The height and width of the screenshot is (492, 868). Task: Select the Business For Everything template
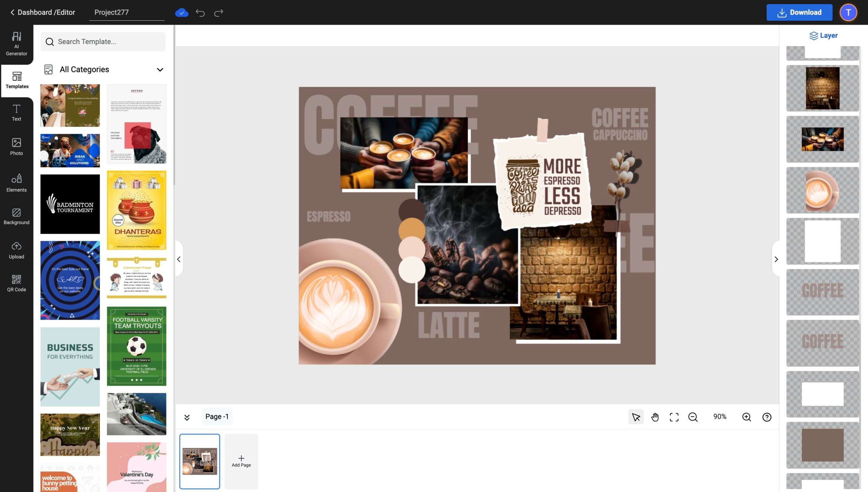click(x=70, y=367)
